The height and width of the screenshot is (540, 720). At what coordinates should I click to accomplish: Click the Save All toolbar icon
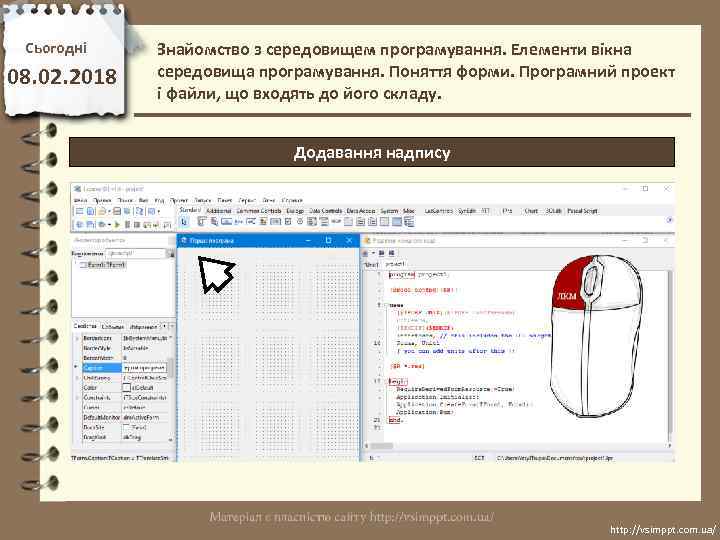pos(127,211)
